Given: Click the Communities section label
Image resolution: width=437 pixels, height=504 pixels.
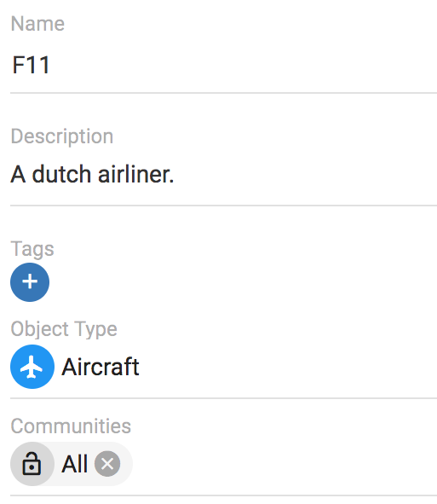Looking at the screenshot, I should [x=71, y=426].
